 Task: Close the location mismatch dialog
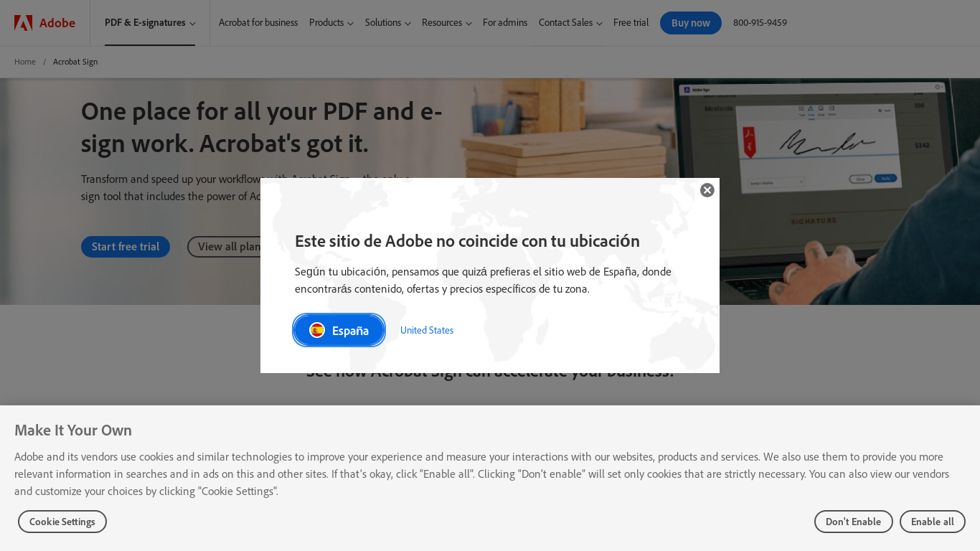pyautogui.click(x=707, y=190)
